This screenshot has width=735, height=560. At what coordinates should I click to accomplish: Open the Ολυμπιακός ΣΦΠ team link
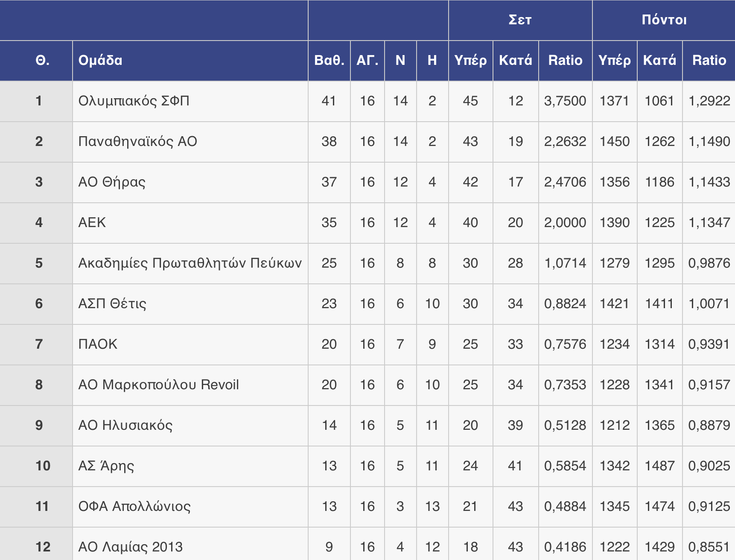click(134, 101)
